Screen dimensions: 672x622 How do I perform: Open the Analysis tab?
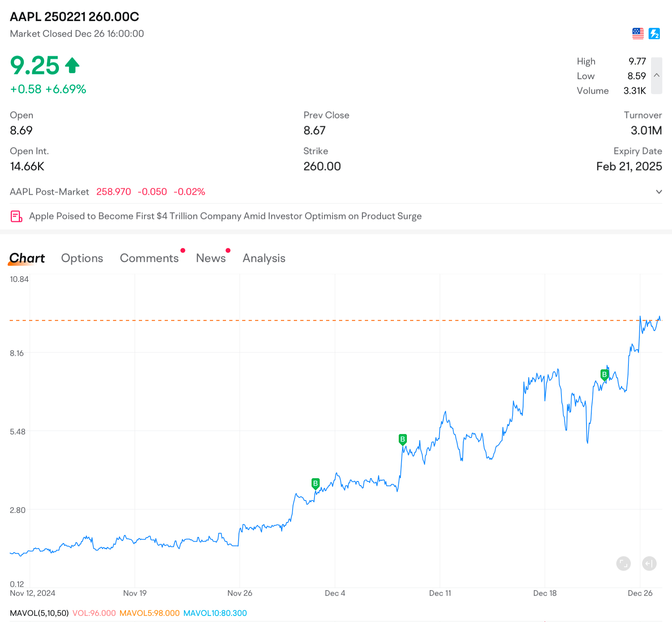coord(264,258)
